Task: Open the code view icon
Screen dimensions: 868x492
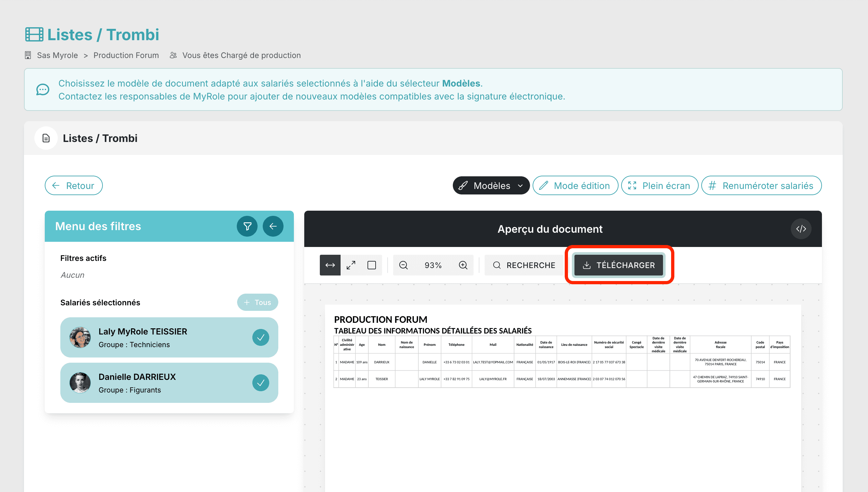Action: (801, 229)
